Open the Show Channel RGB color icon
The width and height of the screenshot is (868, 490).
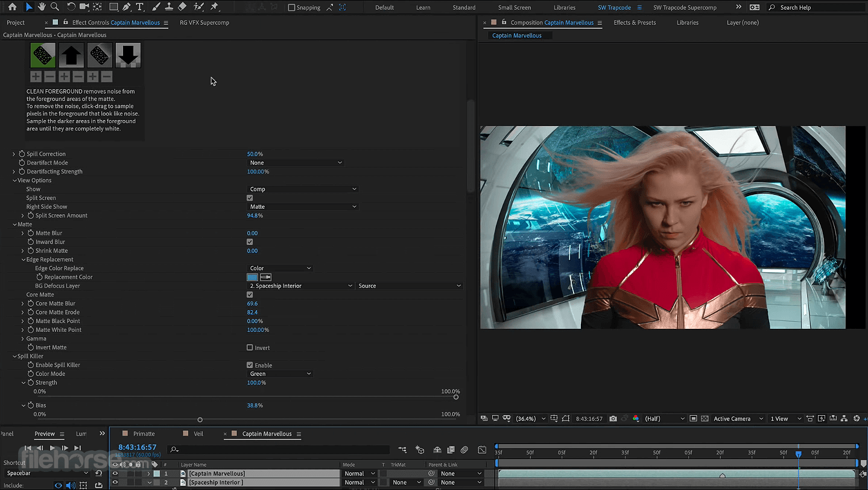[x=636, y=418]
